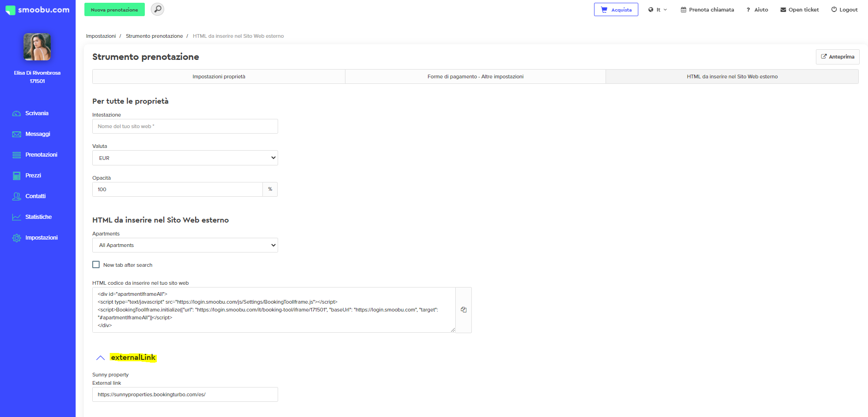Collapse the externalLink section chevron
Viewport: 868px width, 417px height.
pos(100,358)
